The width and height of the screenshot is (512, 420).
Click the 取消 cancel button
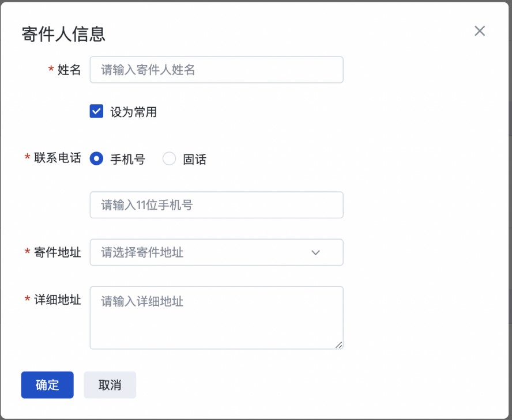[110, 385]
